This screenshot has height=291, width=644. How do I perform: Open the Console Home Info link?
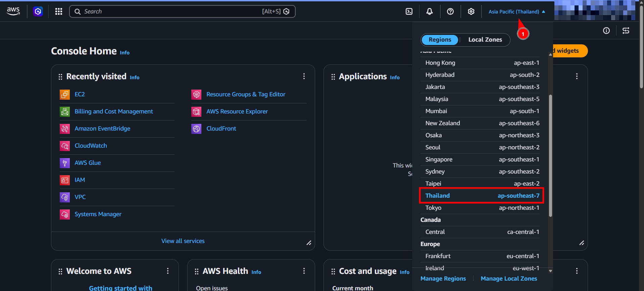pos(125,53)
